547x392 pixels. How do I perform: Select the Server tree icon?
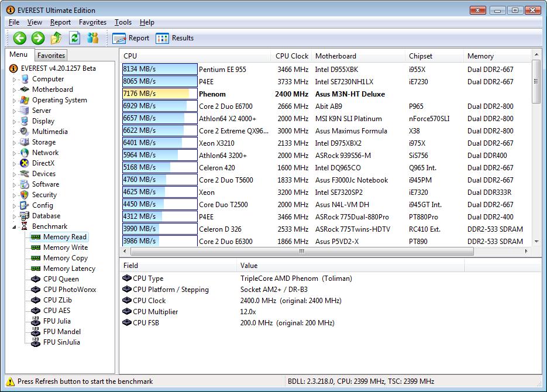tap(25, 111)
